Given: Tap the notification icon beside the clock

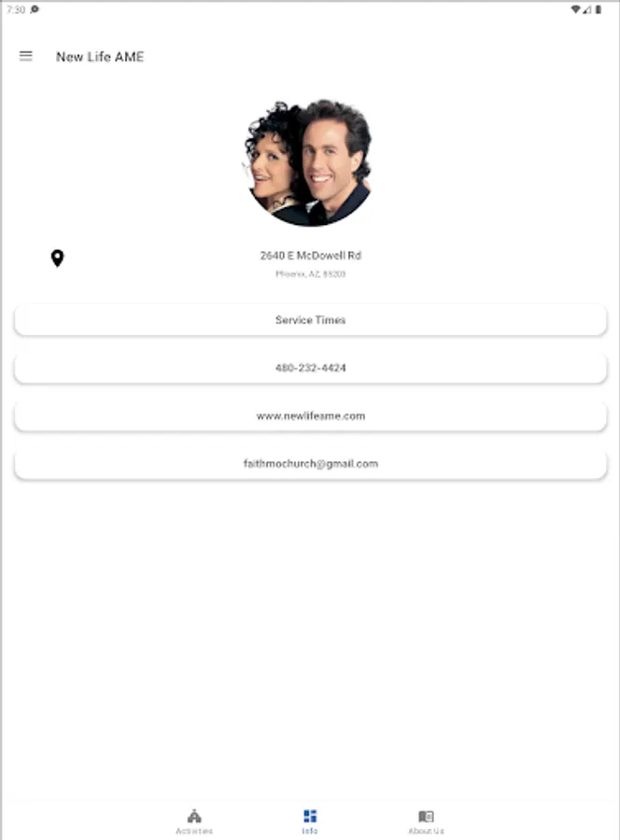Looking at the screenshot, I should [x=35, y=9].
